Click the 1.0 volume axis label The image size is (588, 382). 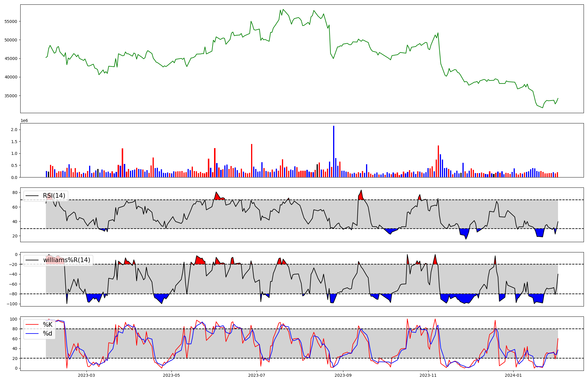pyautogui.click(x=14, y=153)
